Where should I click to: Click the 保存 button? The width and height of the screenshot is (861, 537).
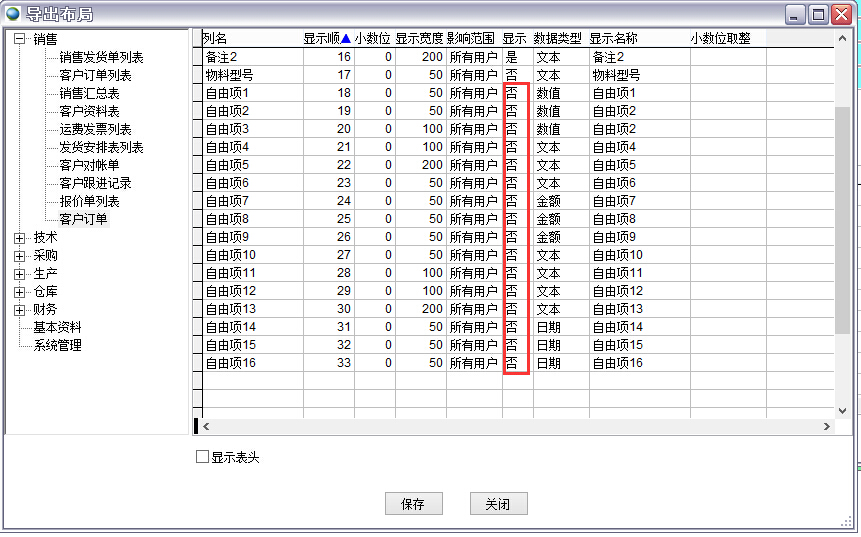[x=413, y=504]
